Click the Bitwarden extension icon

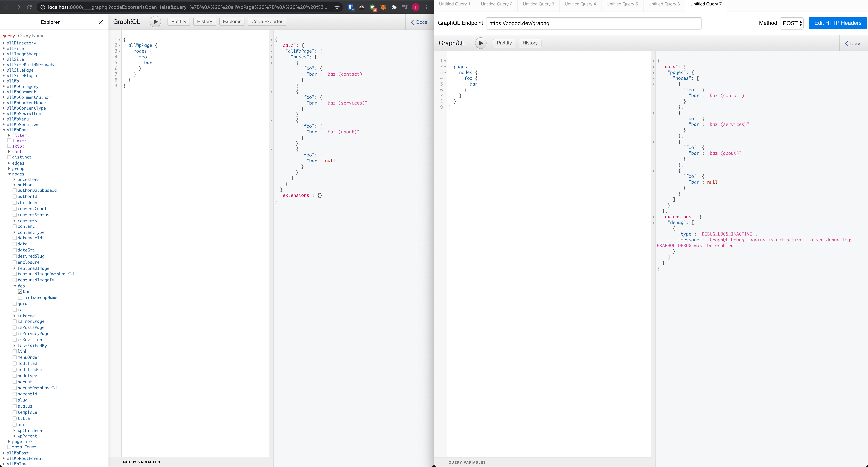coord(351,7)
